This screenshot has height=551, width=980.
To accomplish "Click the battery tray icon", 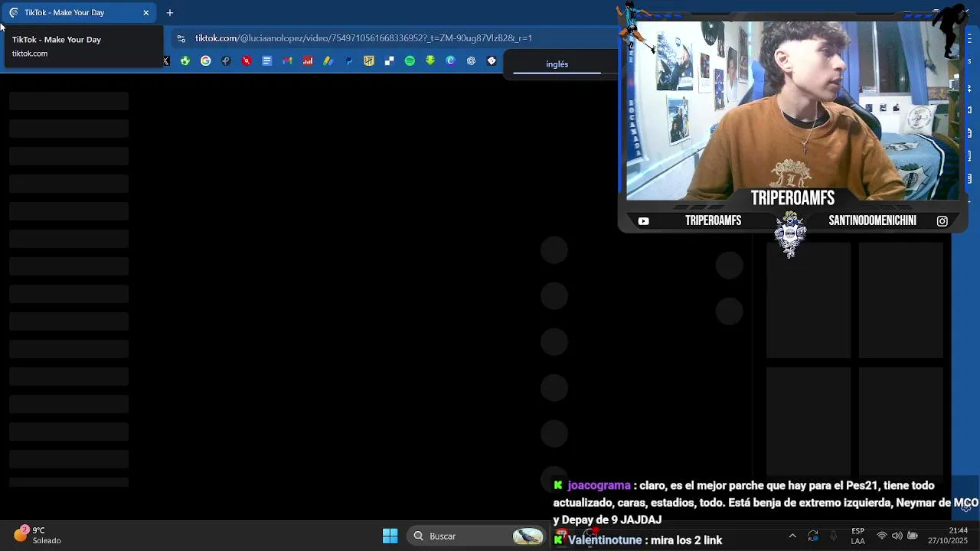I will click(913, 536).
